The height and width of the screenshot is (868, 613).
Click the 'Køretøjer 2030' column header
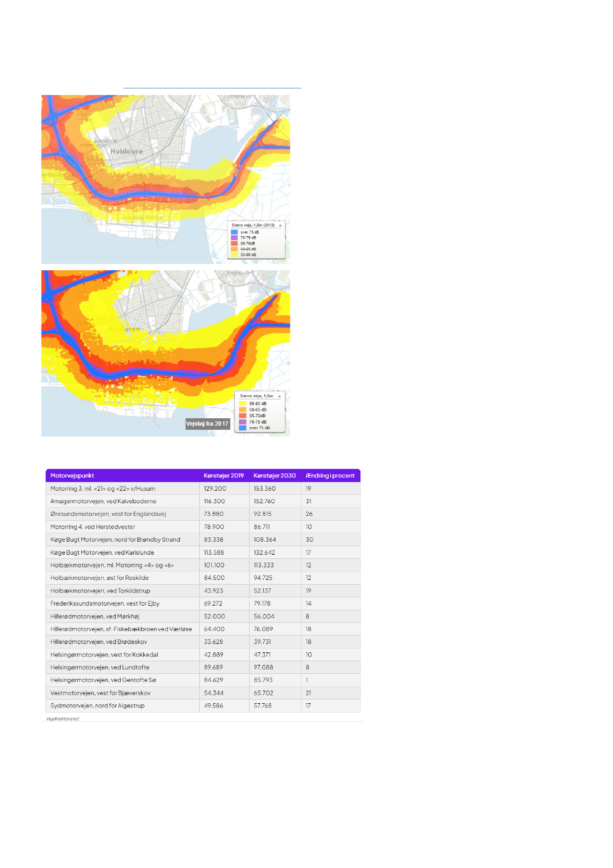click(274, 475)
